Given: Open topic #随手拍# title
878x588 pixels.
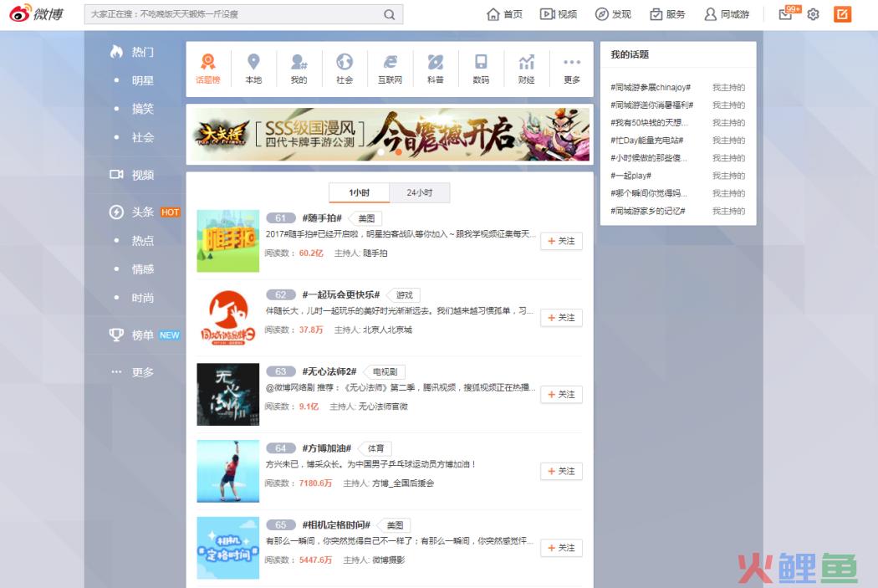Looking at the screenshot, I should (x=322, y=217).
